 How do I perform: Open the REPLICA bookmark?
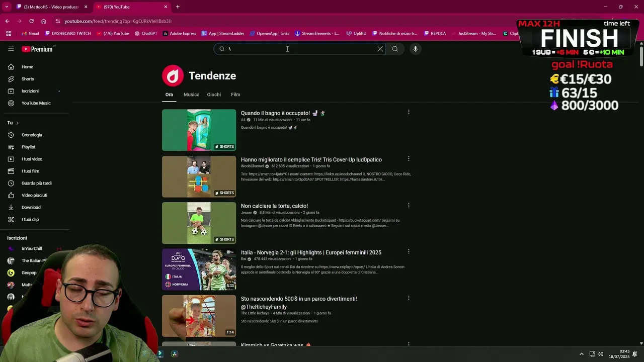pyautogui.click(x=435, y=34)
